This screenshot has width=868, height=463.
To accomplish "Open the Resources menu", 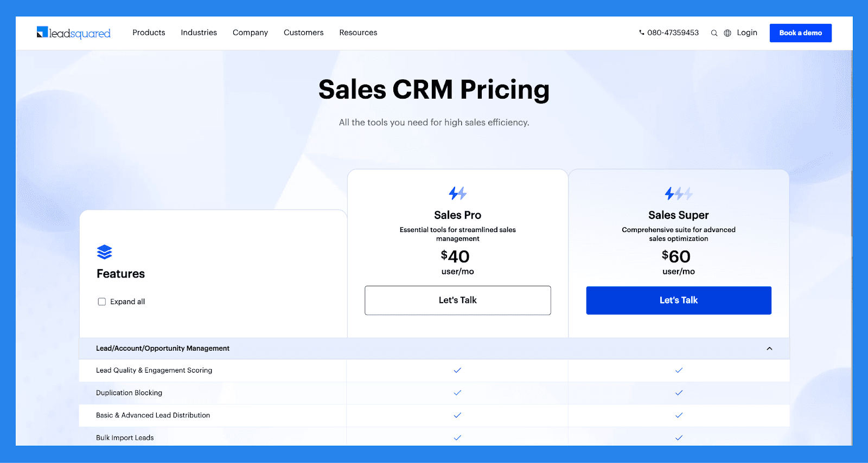I will (358, 33).
